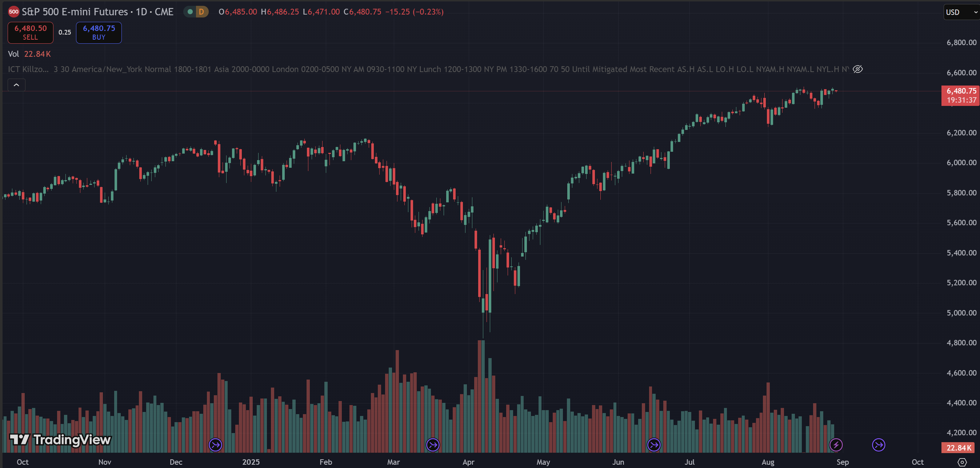Open the June contract rollover marker
The height and width of the screenshot is (468, 980).
coord(653,444)
